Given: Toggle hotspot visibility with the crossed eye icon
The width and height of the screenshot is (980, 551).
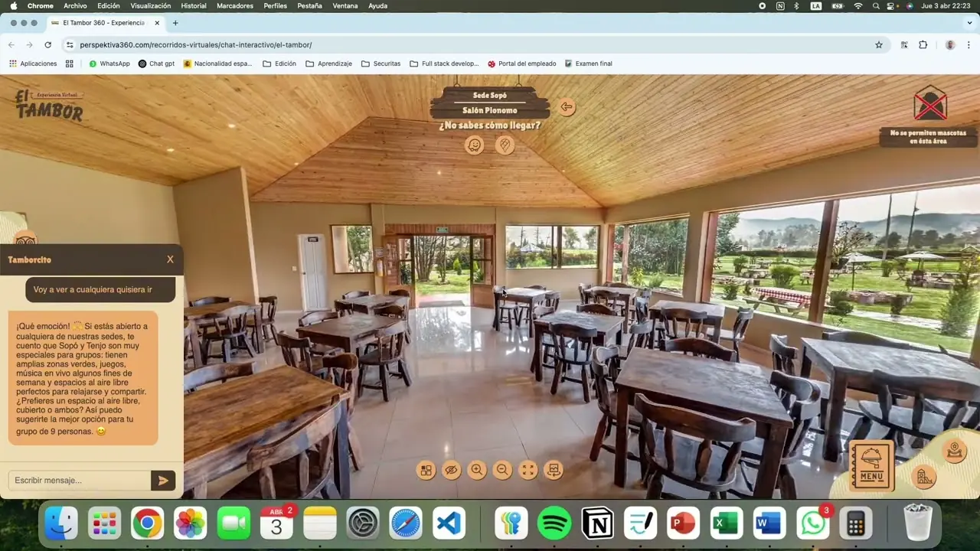Looking at the screenshot, I should 452,470.
